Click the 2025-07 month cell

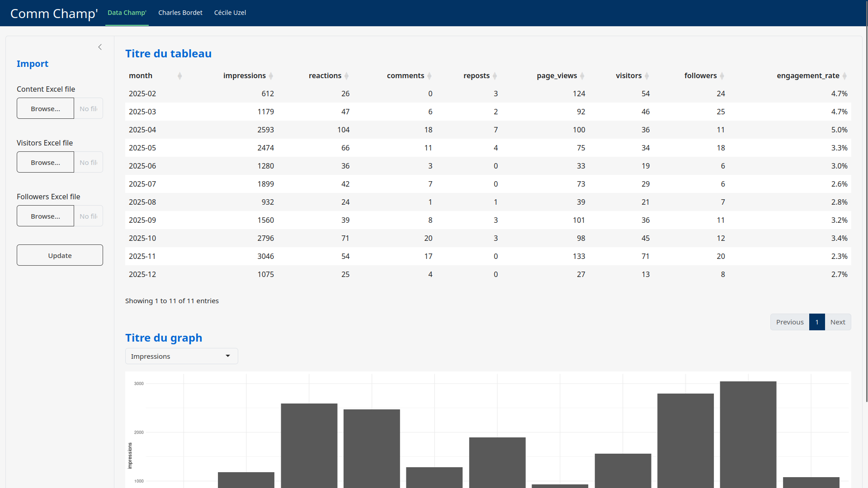click(142, 184)
